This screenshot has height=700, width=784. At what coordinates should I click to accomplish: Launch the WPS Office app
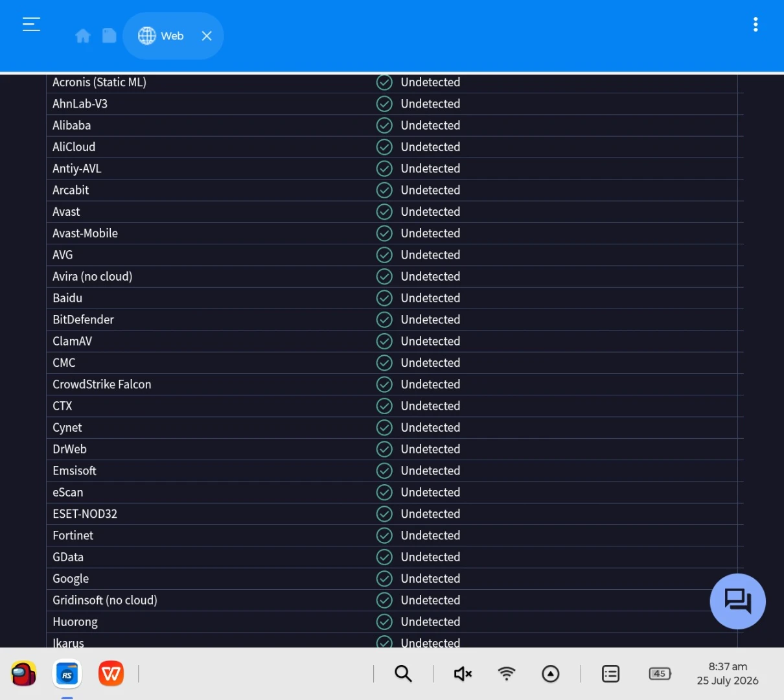(111, 674)
